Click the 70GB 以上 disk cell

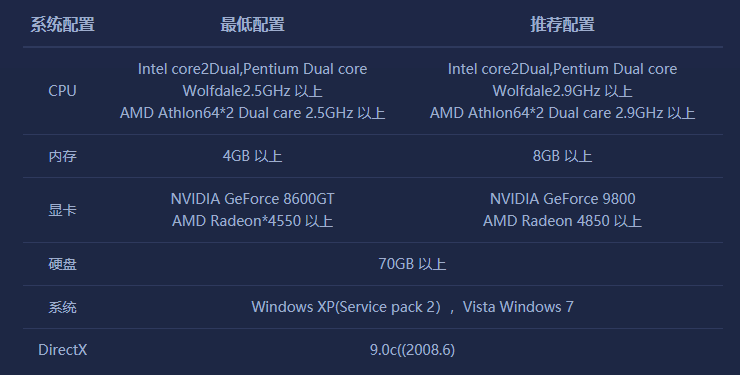click(412, 264)
